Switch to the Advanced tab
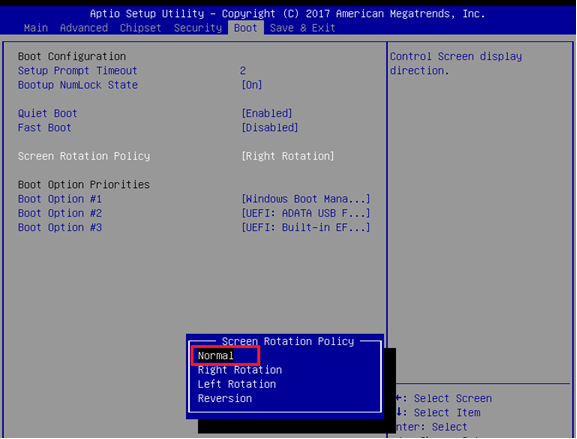Image resolution: width=577 pixels, height=439 pixels. [84, 28]
